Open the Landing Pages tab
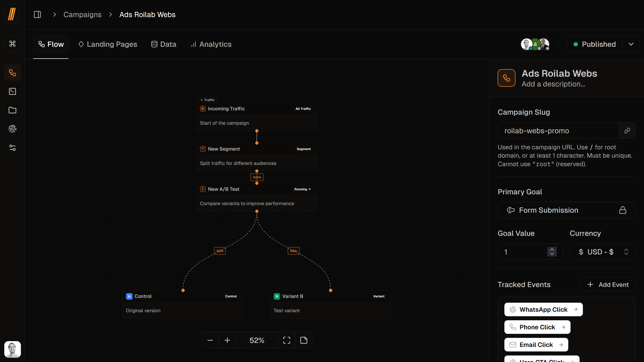Image resolution: width=644 pixels, height=362 pixels. click(108, 44)
